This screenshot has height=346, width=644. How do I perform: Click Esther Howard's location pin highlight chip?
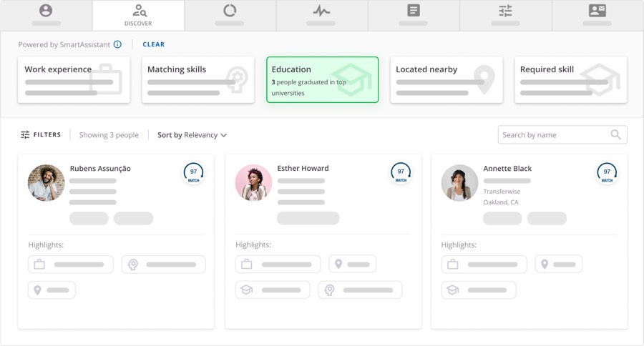[352, 264]
